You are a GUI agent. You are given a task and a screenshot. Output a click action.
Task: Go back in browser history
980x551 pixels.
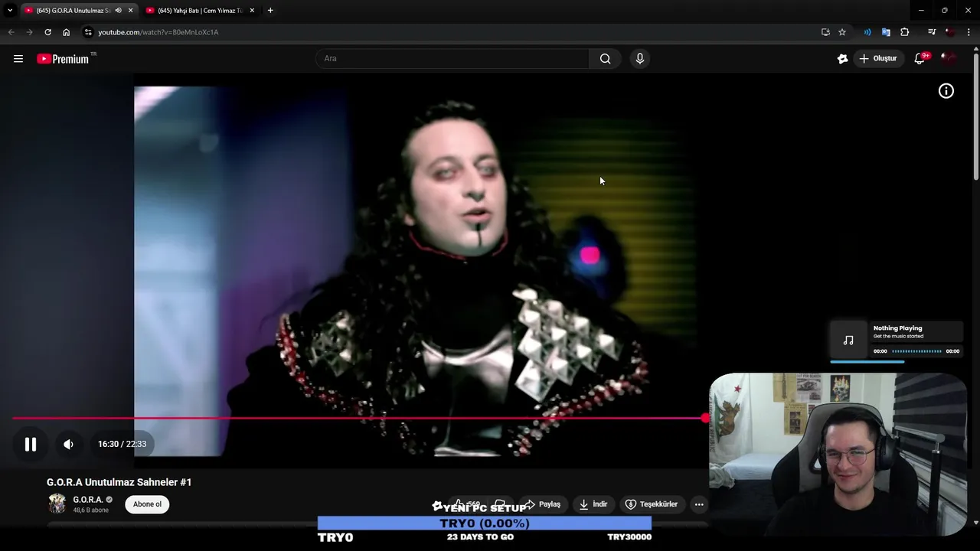click(x=11, y=32)
